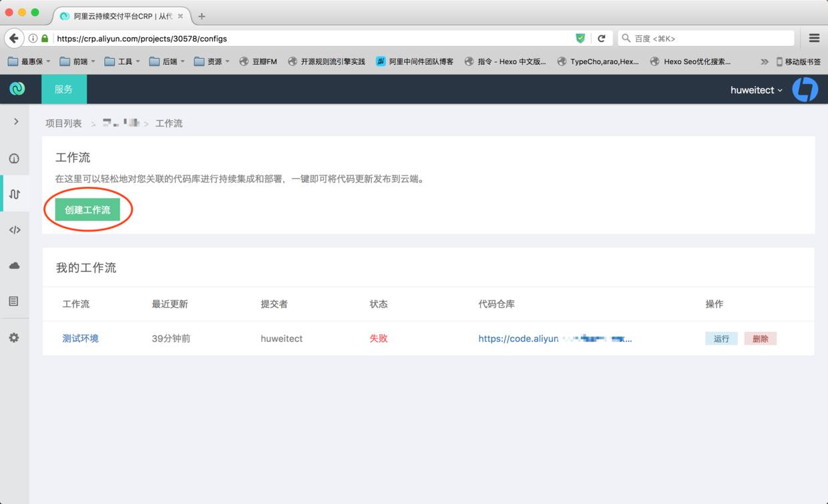Image resolution: width=828 pixels, height=504 pixels.
Task: Click the 39分钟前 update time cell
Action: pos(171,338)
